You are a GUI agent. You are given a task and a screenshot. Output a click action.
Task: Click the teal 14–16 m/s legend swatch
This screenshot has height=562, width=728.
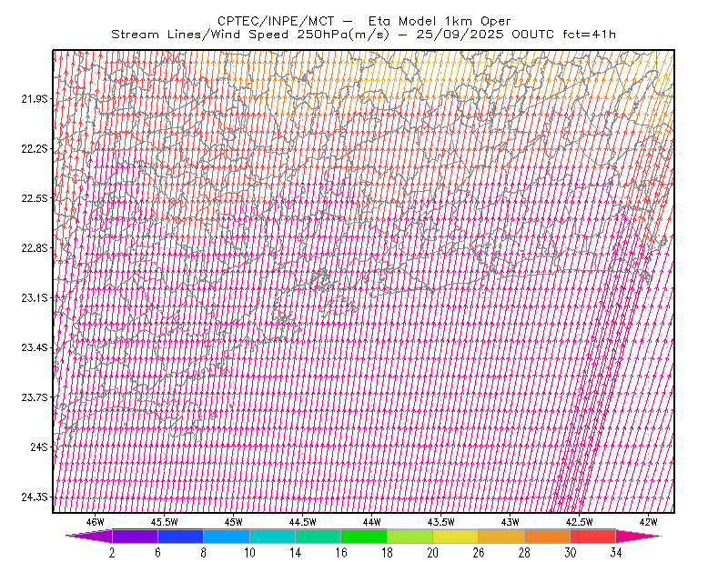tap(318, 536)
